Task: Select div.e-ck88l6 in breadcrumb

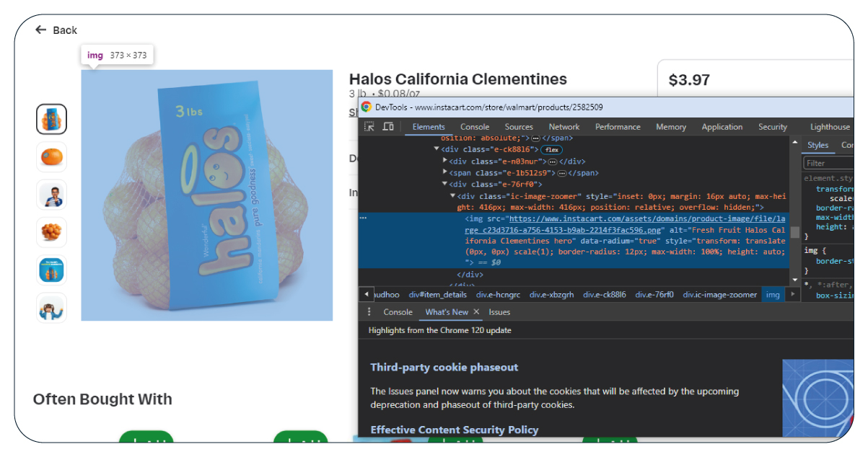Action: click(x=605, y=294)
